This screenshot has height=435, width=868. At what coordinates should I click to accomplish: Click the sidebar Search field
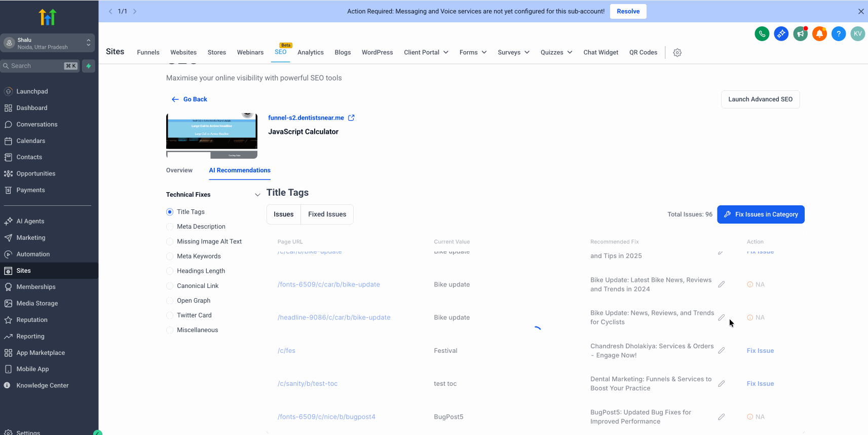click(x=41, y=66)
